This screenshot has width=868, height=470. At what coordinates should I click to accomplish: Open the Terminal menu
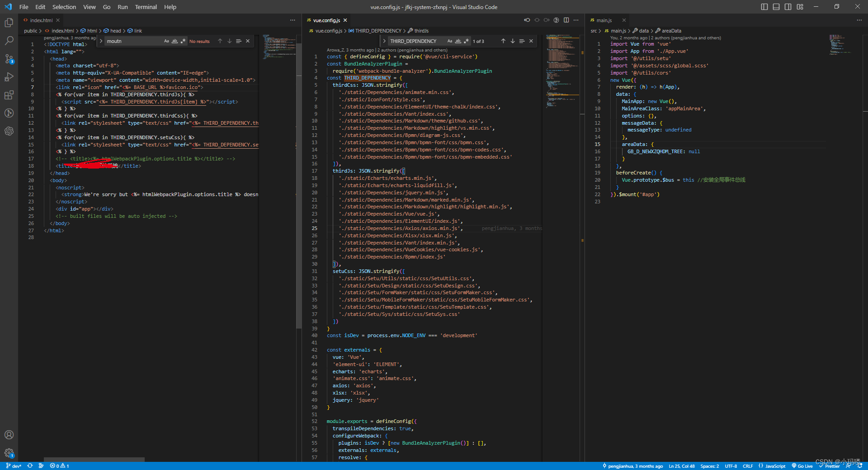[x=146, y=7]
